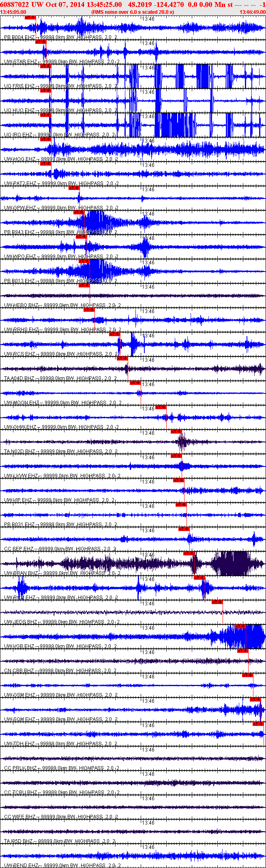The width and height of the screenshot is (266, 868).
Task: Click the 13:46:49.00 end time label
Action: (x=253, y=12)
